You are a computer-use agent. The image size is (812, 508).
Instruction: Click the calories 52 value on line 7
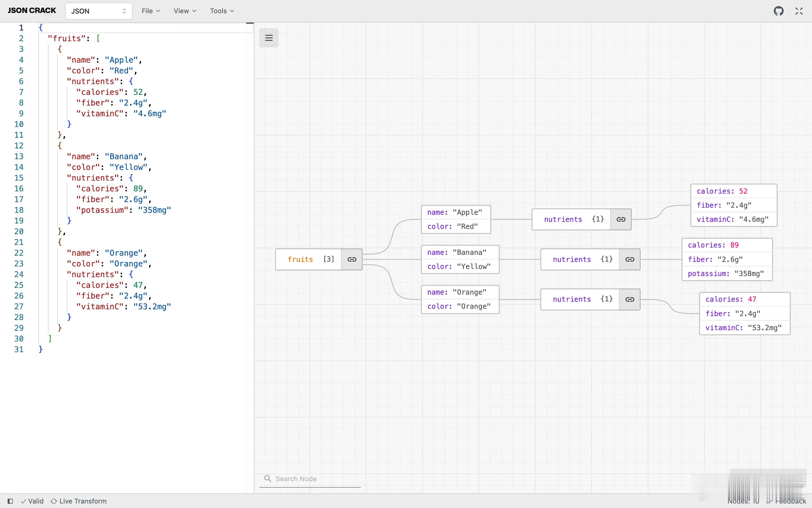coord(138,92)
